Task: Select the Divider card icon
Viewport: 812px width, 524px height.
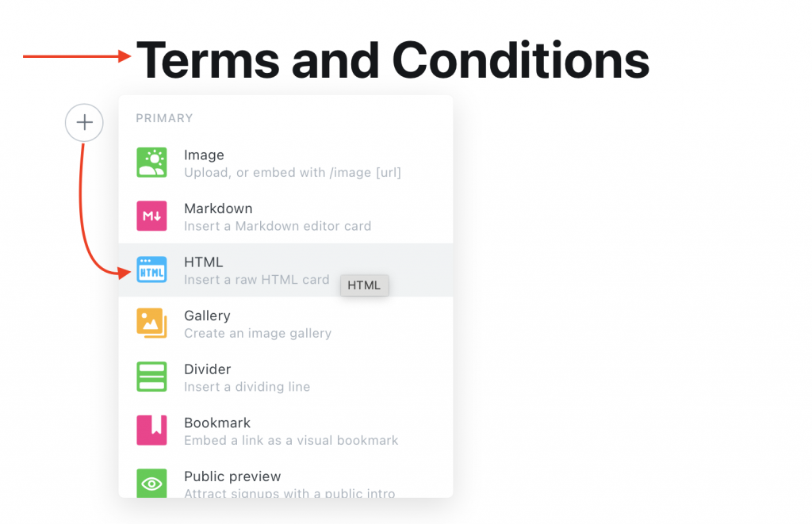Action: tap(151, 377)
